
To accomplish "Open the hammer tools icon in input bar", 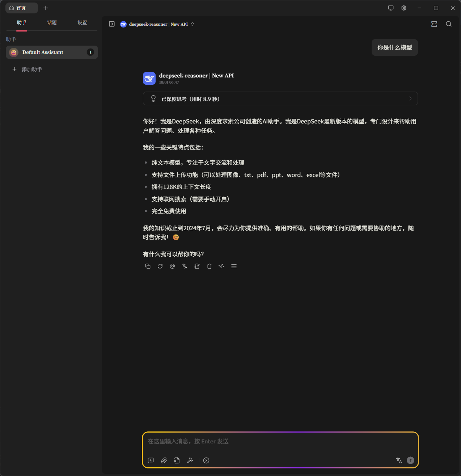I will [x=190, y=460].
